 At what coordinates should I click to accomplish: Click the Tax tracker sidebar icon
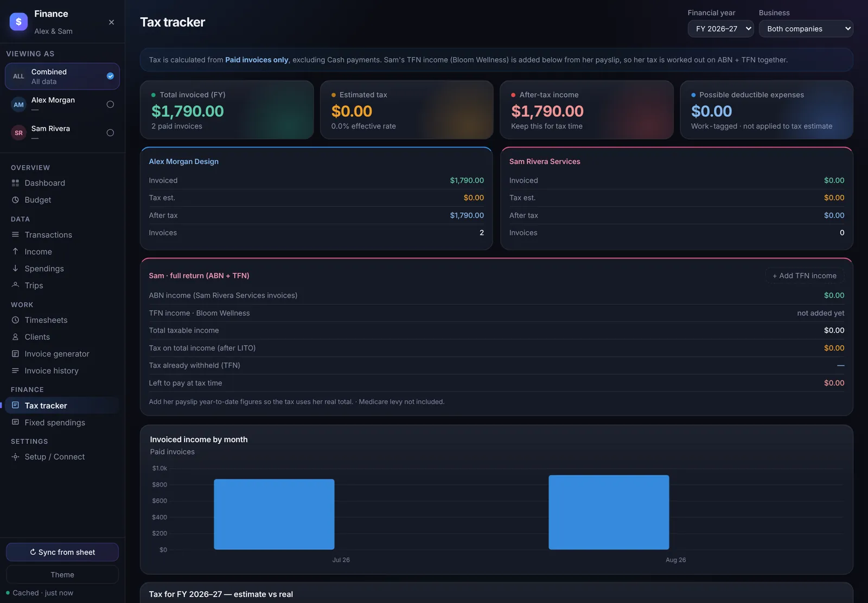point(15,405)
